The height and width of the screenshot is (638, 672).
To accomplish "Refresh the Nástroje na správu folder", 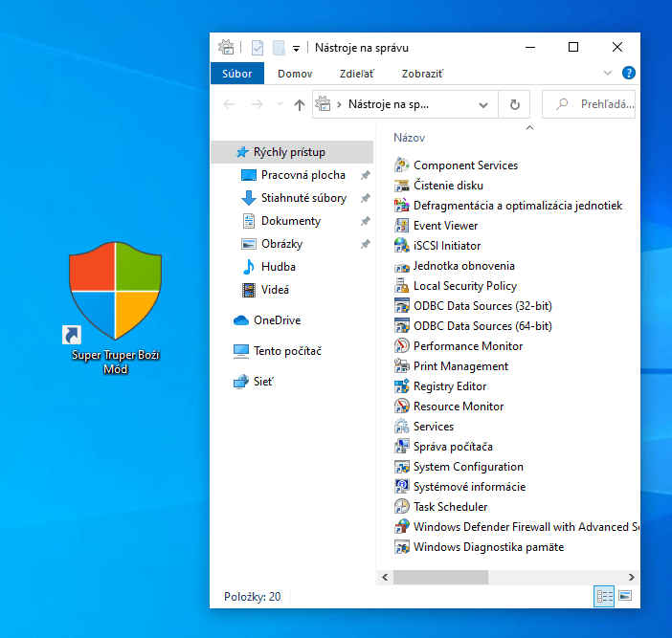I will (515, 105).
